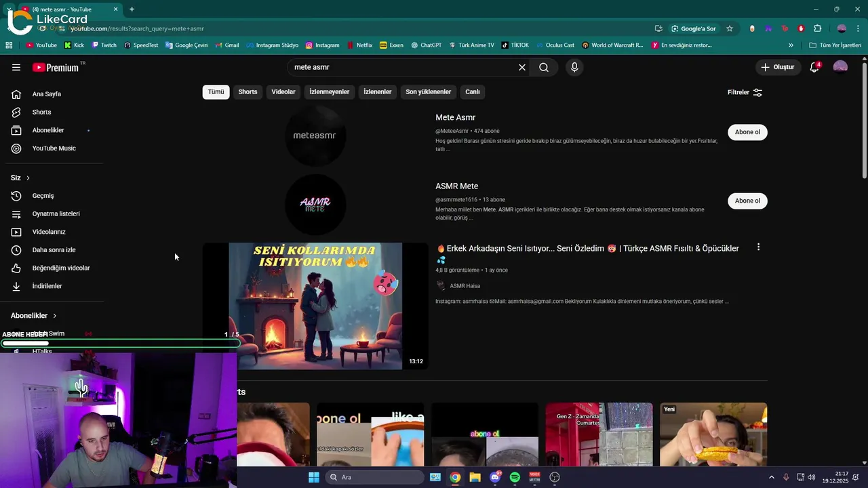Expand the Abonelikler section heading
The image size is (868, 488).
point(34,316)
